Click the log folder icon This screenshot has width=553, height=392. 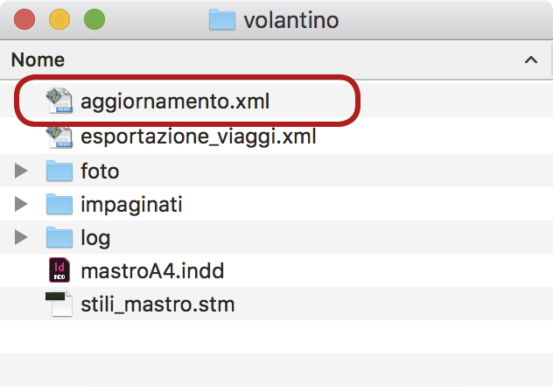coord(59,238)
